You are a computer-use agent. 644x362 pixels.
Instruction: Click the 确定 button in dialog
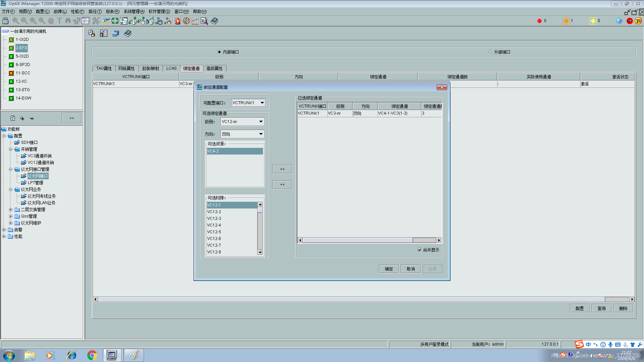[389, 269]
